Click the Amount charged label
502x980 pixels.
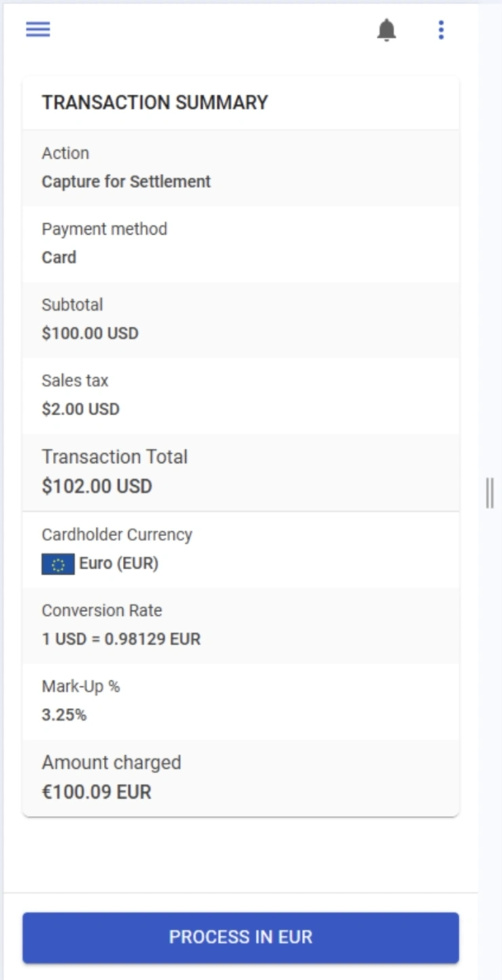[x=111, y=762]
